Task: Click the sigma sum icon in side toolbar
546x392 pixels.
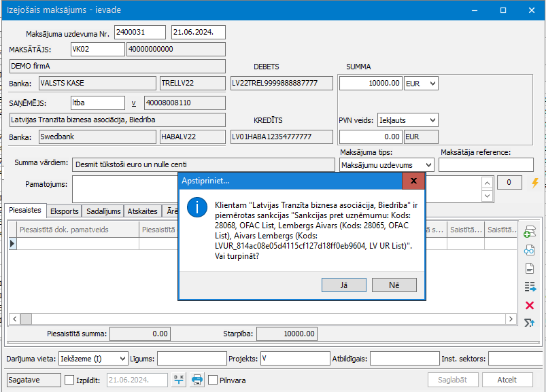Action: pos(530,323)
